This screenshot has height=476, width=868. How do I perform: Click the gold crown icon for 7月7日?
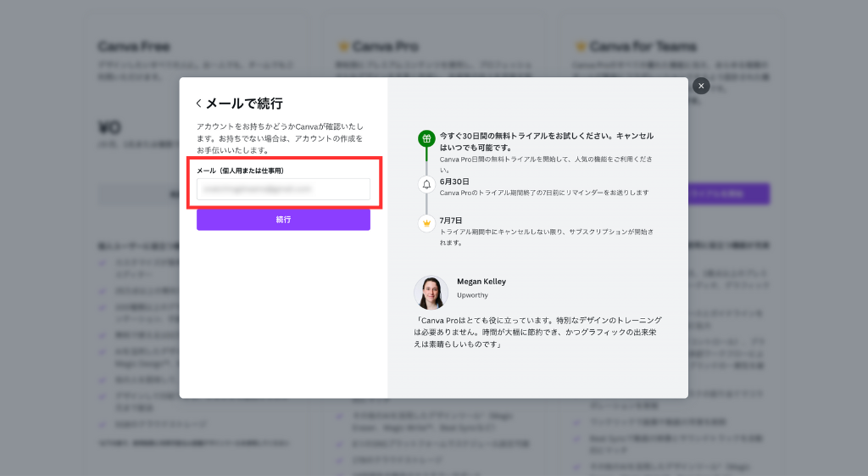[426, 223]
